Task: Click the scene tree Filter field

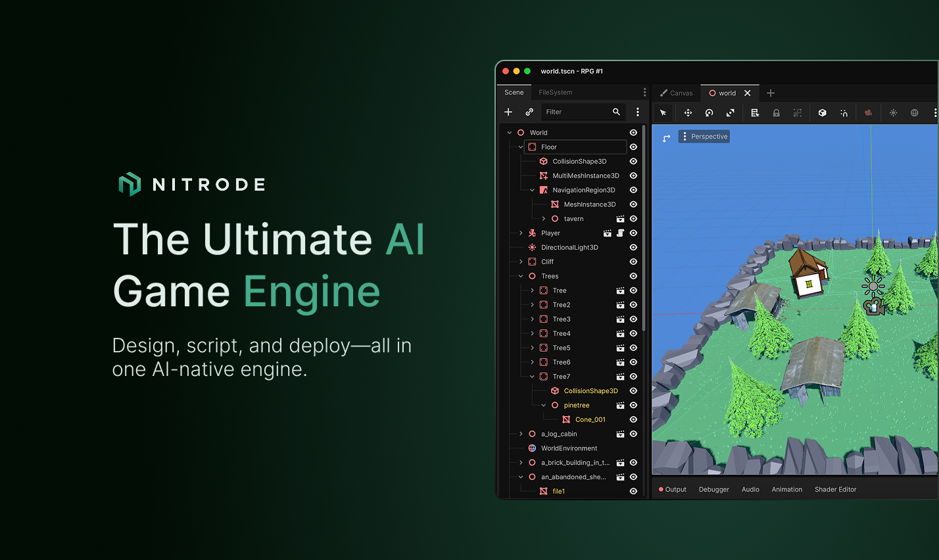Action: point(583,112)
